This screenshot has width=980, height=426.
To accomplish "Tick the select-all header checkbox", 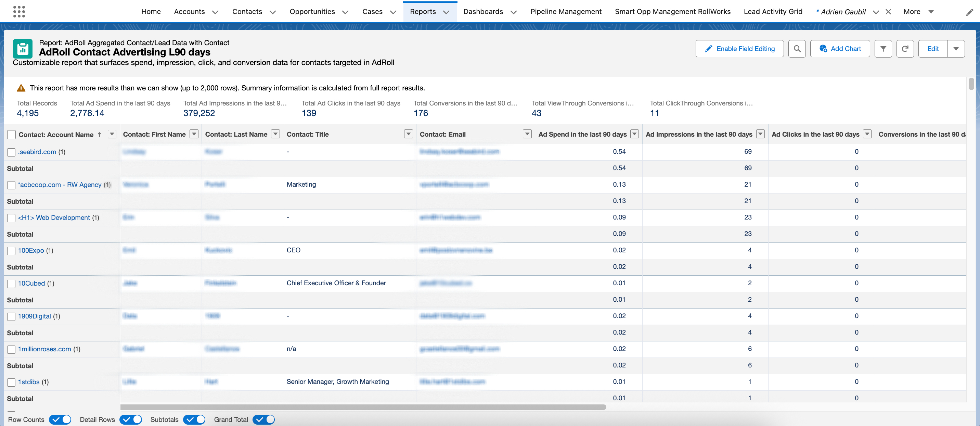I will point(11,134).
